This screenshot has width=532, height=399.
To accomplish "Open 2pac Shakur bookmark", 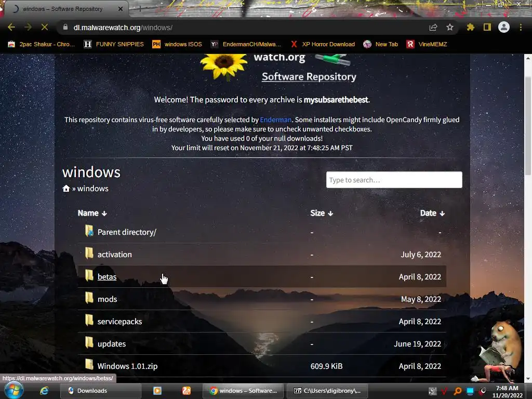I will (41, 44).
